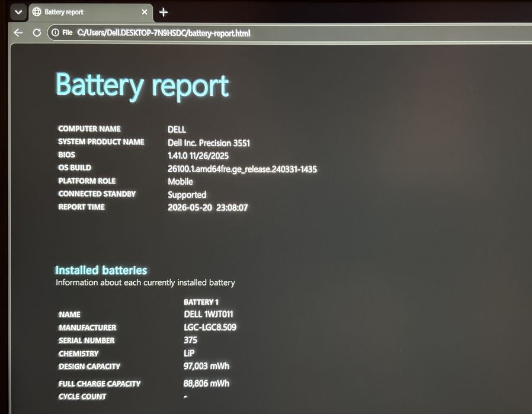Select the computer name value "DELL"
532x414 pixels.
pos(177,130)
